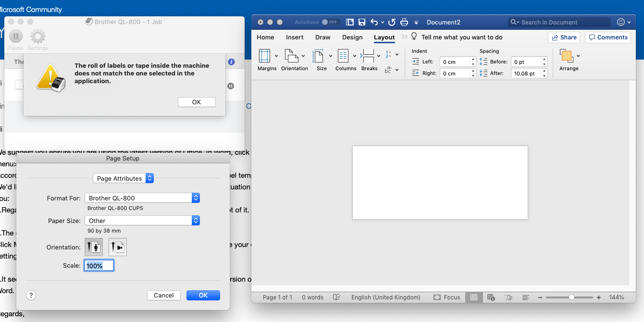The image size is (644, 322).
Task: Click the Search in Document field
Action: click(559, 22)
